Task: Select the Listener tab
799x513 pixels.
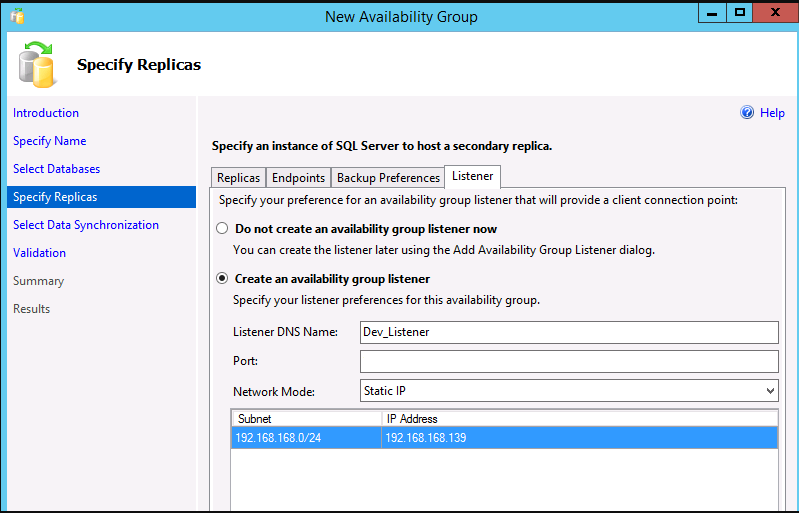Action: click(472, 176)
